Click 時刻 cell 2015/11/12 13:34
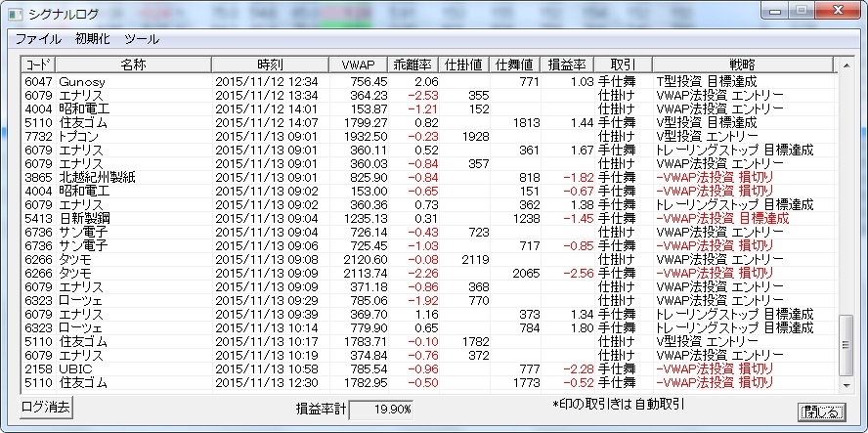868x433 pixels. [x=266, y=95]
